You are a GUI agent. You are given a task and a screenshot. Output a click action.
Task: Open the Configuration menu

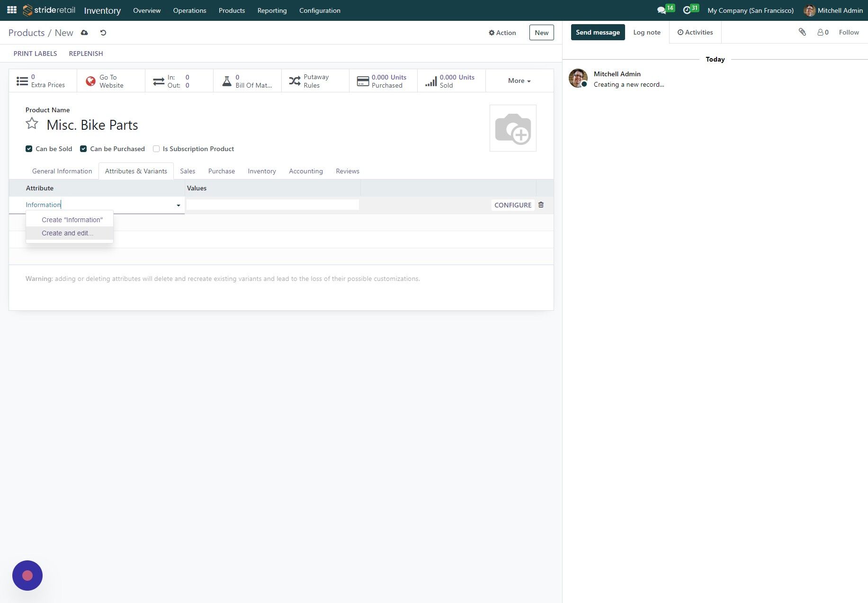pos(320,10)
